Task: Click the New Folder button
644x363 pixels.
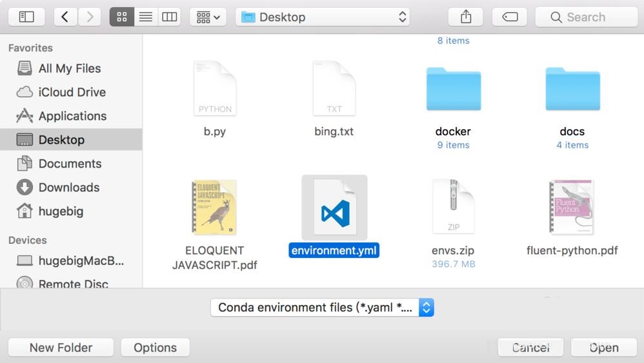Action: click(x=61, y=348)
